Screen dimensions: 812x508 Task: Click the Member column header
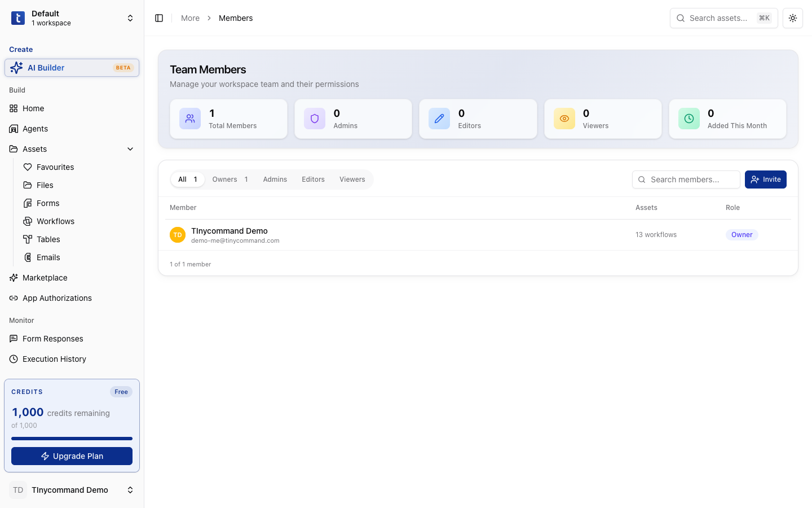[x=183, y=208]
